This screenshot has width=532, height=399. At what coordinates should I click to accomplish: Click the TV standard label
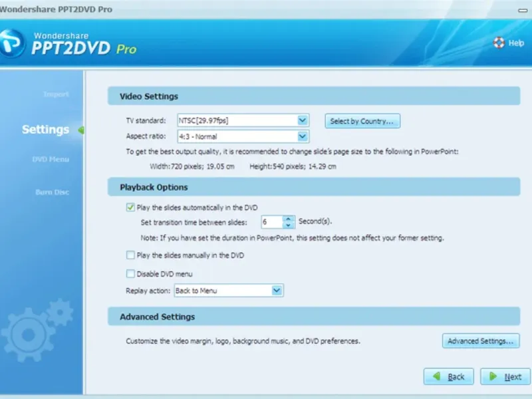tap(146, 120)
